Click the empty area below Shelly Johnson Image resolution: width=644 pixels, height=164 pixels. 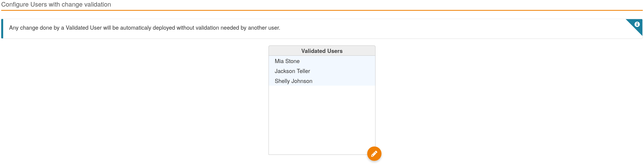click(x=321, y=118)
